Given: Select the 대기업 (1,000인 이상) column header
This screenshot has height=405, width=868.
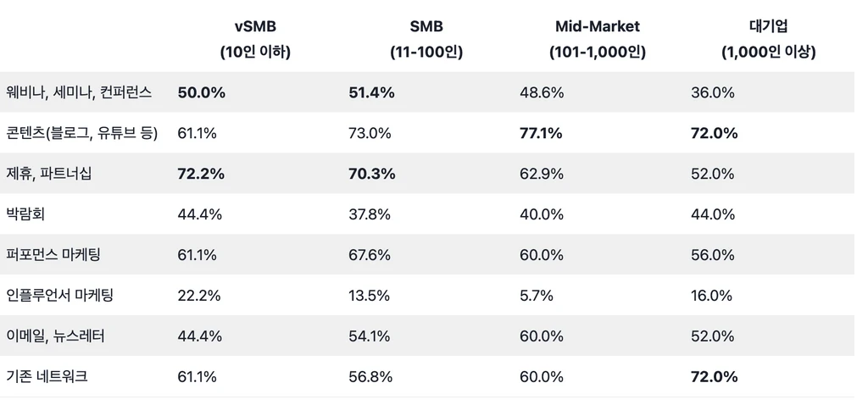Looking at the screenshot, I should click(x=769, y=39).
